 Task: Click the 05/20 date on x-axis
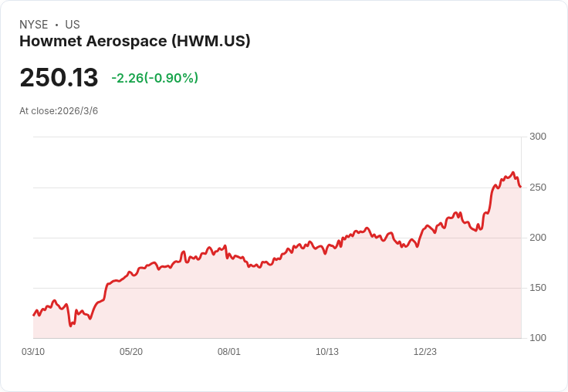131,352
